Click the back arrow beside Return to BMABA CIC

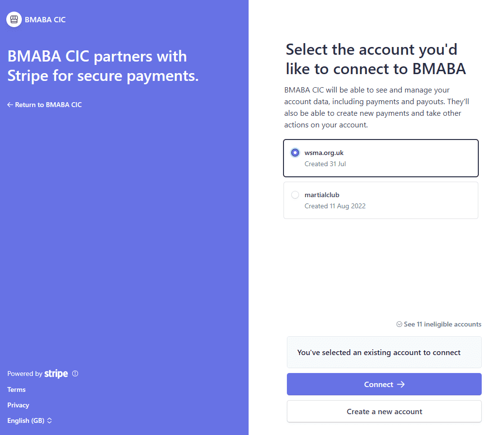pyautogui.click(x=10, y=105)
